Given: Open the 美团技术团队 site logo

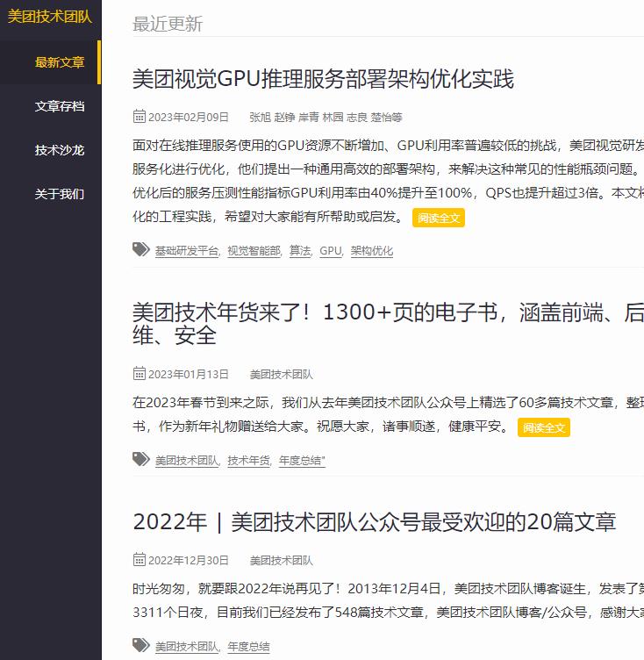Looking at the screenshot, I should (50, 17).
